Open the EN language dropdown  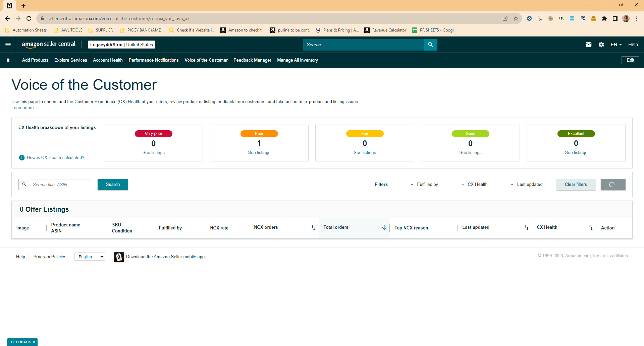(x=616, y=45)
